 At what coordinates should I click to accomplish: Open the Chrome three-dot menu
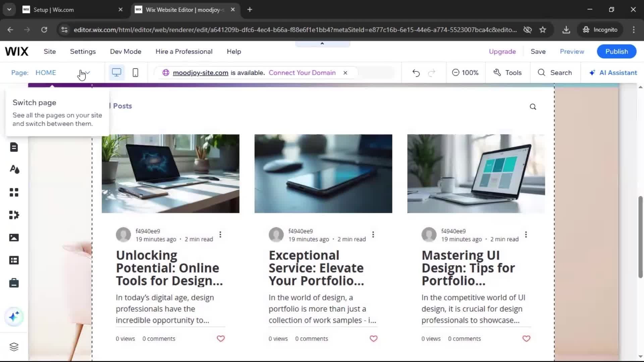pos(634,29)
